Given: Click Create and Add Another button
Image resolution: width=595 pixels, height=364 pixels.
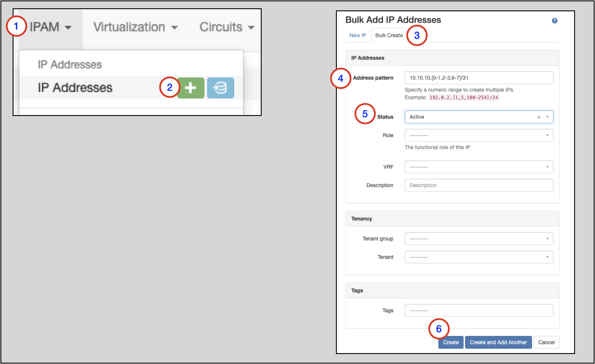Looking at the screenshot, I should pyautogui.click(x=498, y=342).
